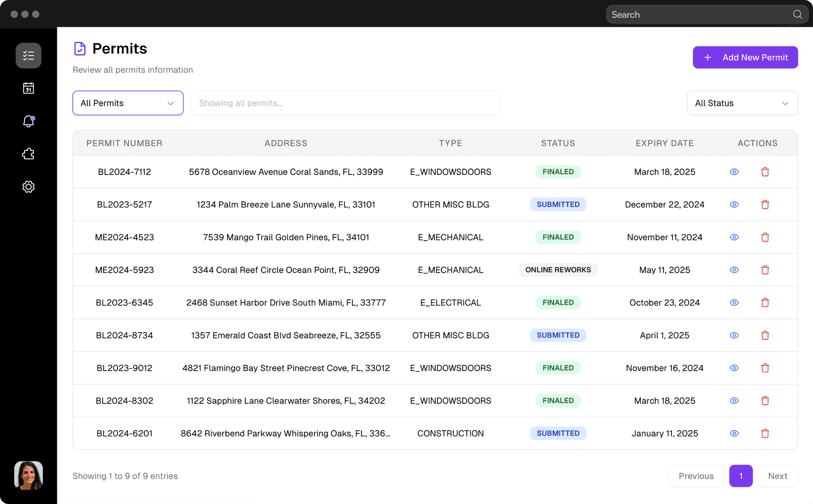Select page 1 in pagination

[741, 476]
